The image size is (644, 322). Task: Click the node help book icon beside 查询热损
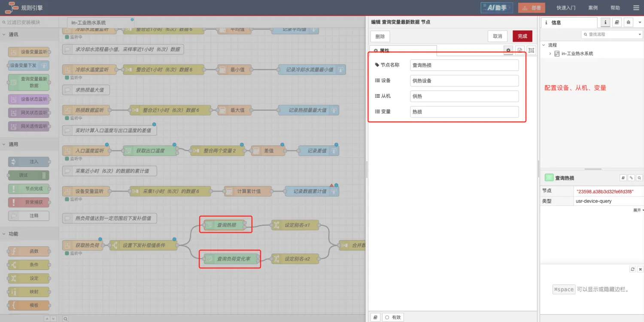click(623, 178)
